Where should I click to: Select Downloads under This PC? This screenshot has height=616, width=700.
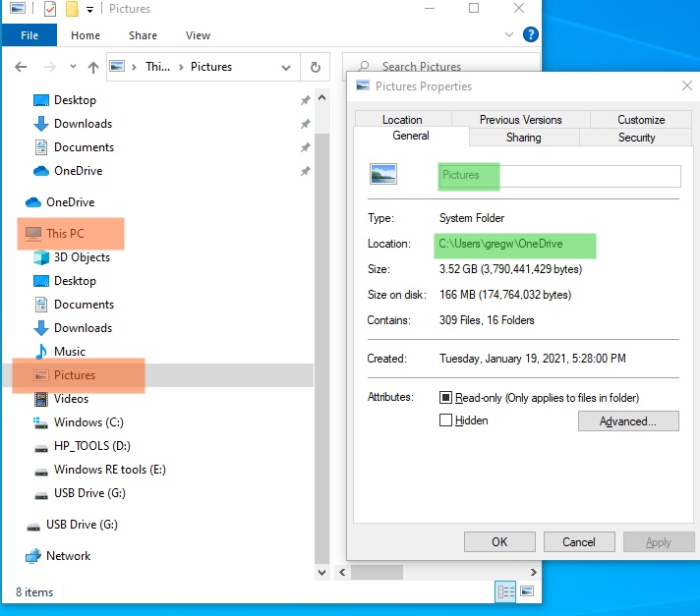point(83,328)
